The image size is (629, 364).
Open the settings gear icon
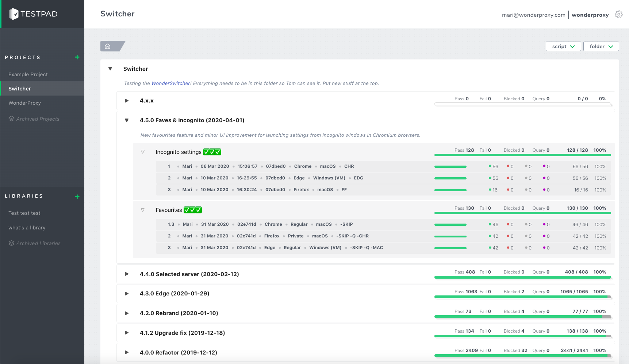tap(618, 14)
